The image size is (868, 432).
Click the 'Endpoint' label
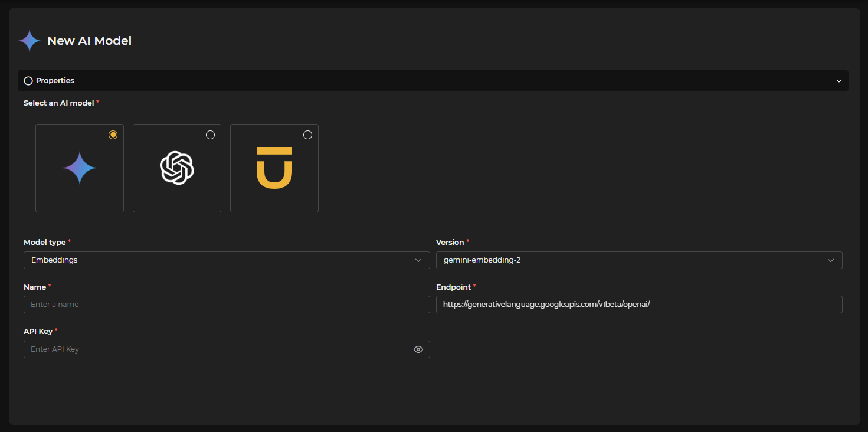click(x=453, y=287)
